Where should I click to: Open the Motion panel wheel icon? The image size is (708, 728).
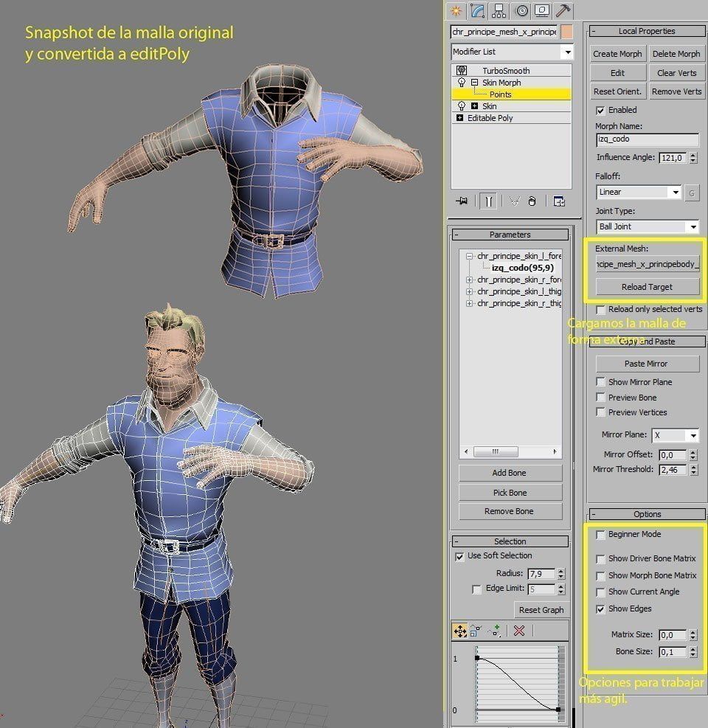(x=522, y=10)
